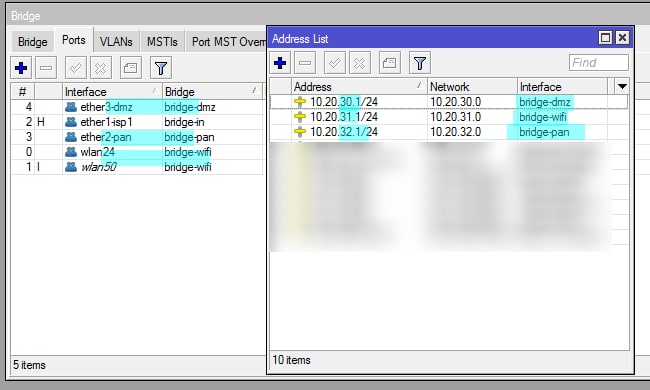Open filter in Address List toolbar

click(x=420, y=63)
